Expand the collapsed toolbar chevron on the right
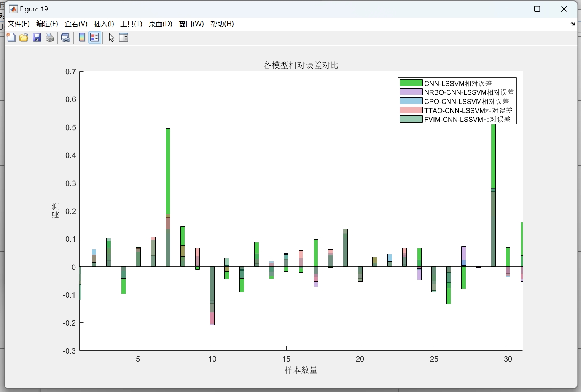 click(572, 24)
